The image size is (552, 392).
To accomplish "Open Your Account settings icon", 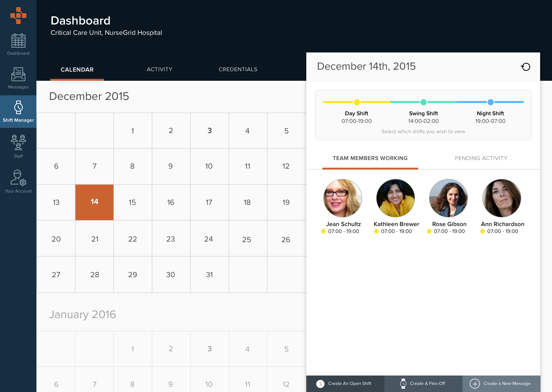I will point(18,177).
